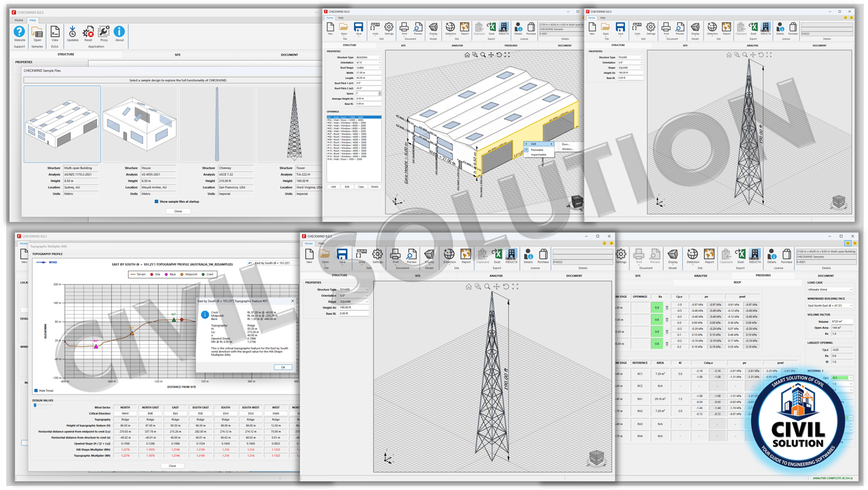This screenshot has height=490, width=868.
Task: Switch to Help tab in the building window
Action: [341, 18]
